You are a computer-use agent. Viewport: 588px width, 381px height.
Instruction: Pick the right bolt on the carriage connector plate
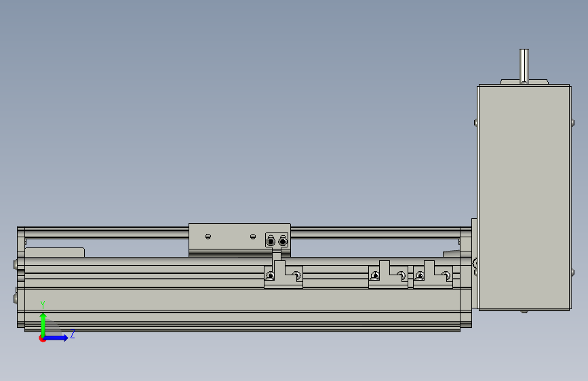pos(283,241)
